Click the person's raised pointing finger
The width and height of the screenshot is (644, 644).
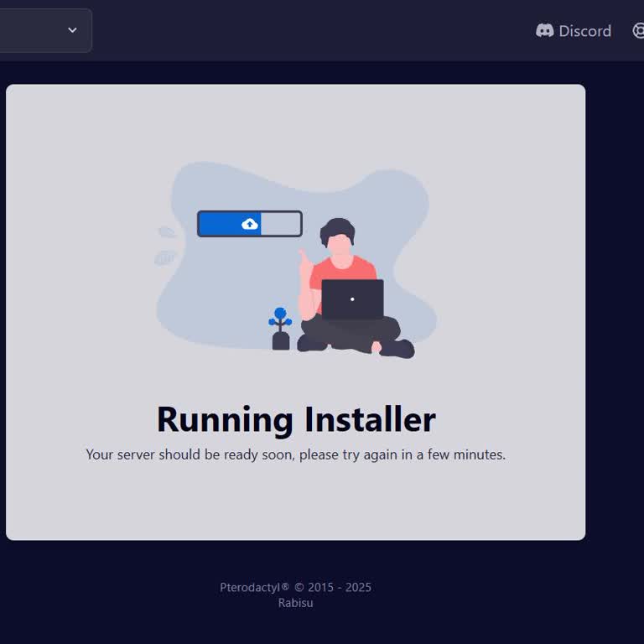tap(303, 255)
